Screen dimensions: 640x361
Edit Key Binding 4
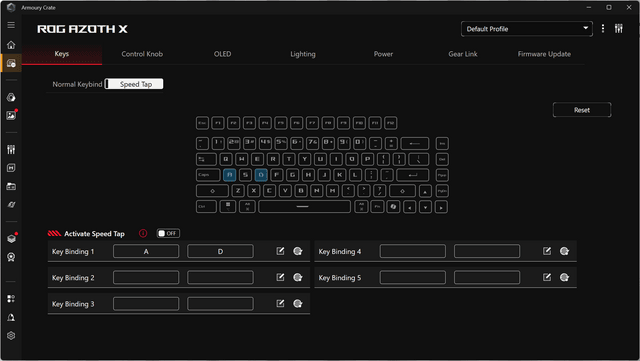(547, 251)
